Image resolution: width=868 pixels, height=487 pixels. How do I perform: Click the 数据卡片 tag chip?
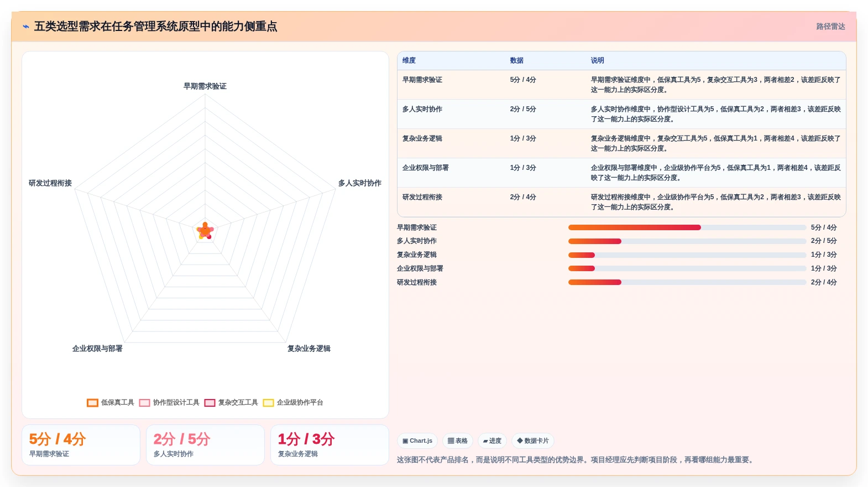pos(533,441)
